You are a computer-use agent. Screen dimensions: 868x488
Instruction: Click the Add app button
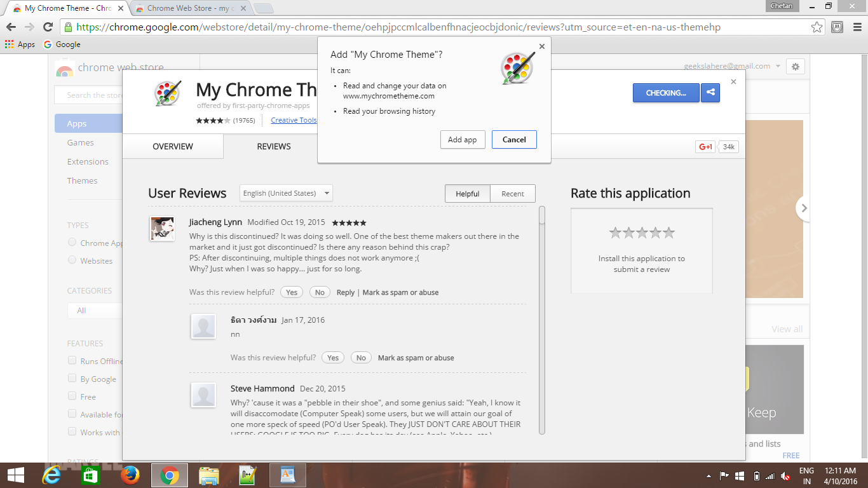click(x=463, y=140)
